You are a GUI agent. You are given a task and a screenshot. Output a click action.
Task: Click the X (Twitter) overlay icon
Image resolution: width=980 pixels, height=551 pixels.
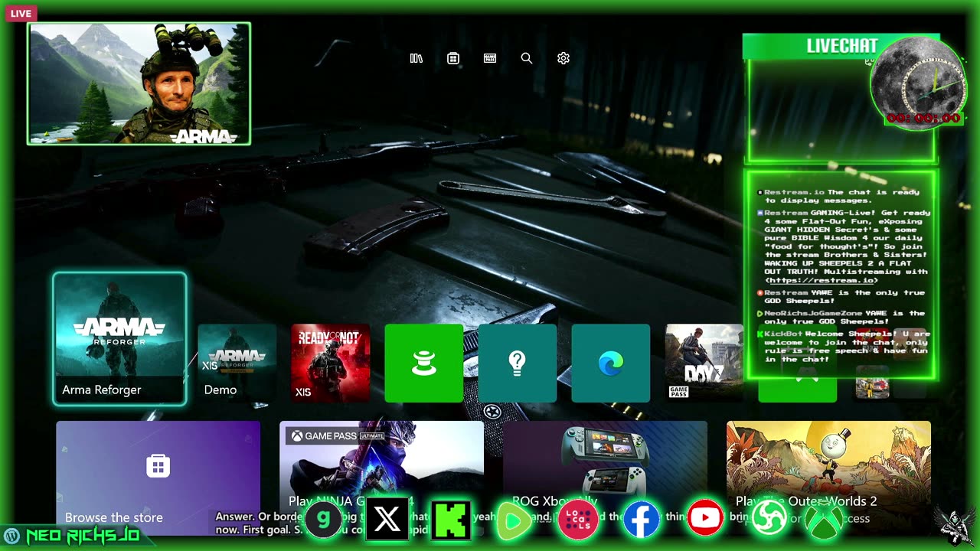[x=387, y=520]
